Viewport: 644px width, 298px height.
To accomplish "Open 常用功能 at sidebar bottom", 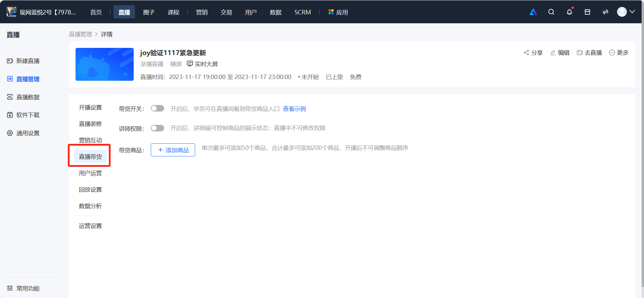I will click(23, 288).
